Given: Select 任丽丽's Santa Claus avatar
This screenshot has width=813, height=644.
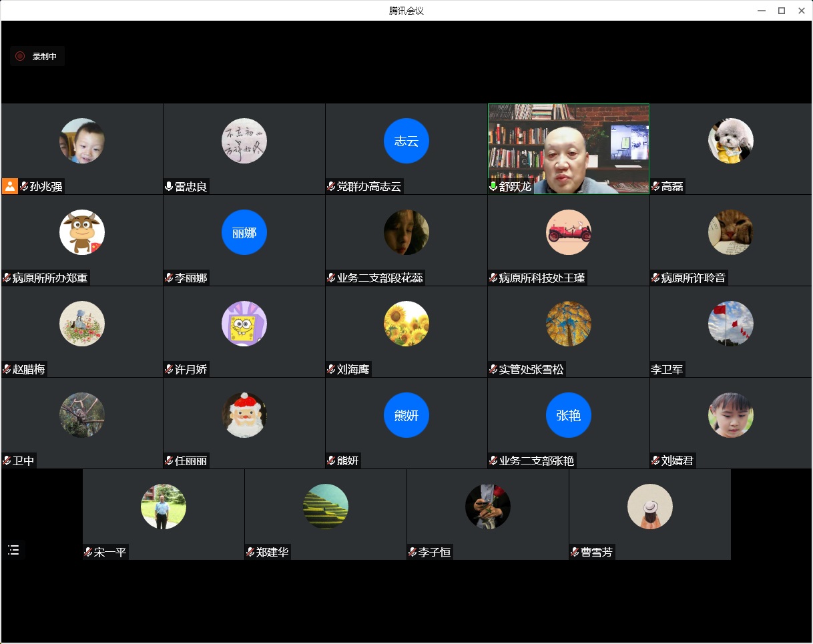Looking at the screenshot, I should click(x=244, y=415).
